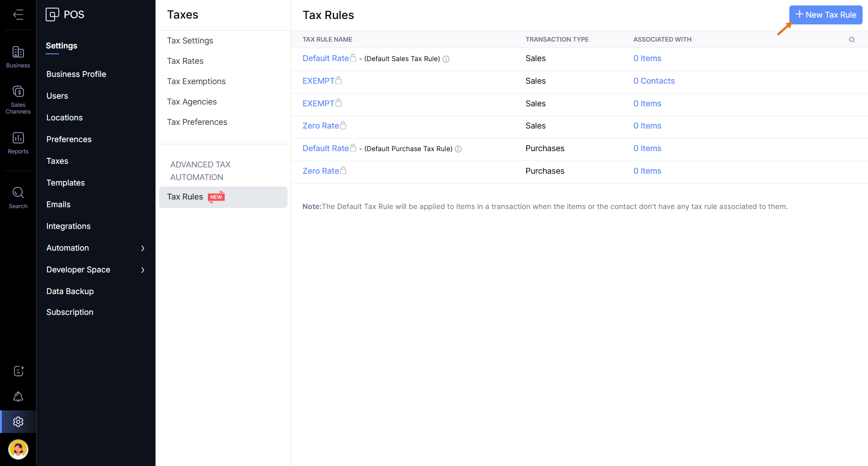Open Tax Rates in Taxes menu
The height and width of the screenshot is (466, 868).
tap(185, 61)
